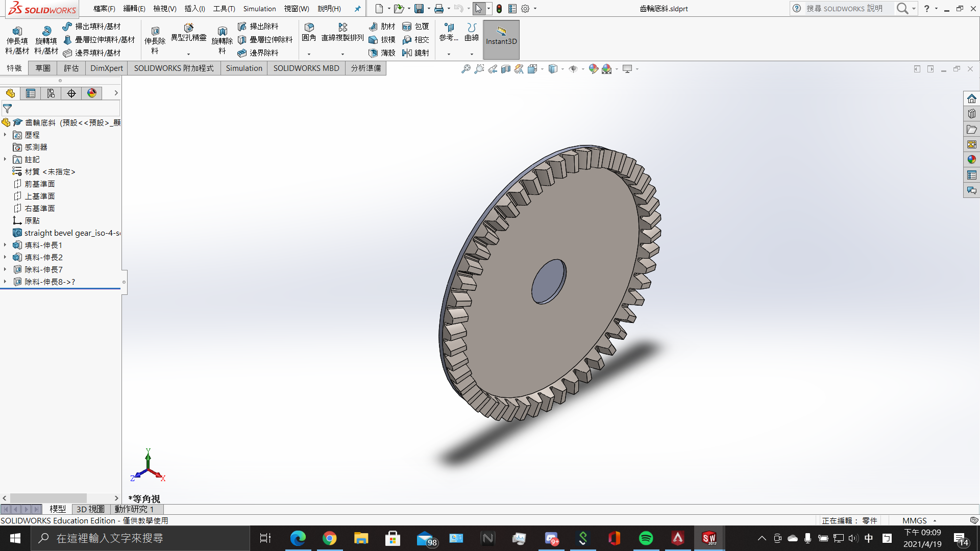Open the Appearances task pane icon
Viewport: 980px width, 551px height.
click(x=971, y=160)
